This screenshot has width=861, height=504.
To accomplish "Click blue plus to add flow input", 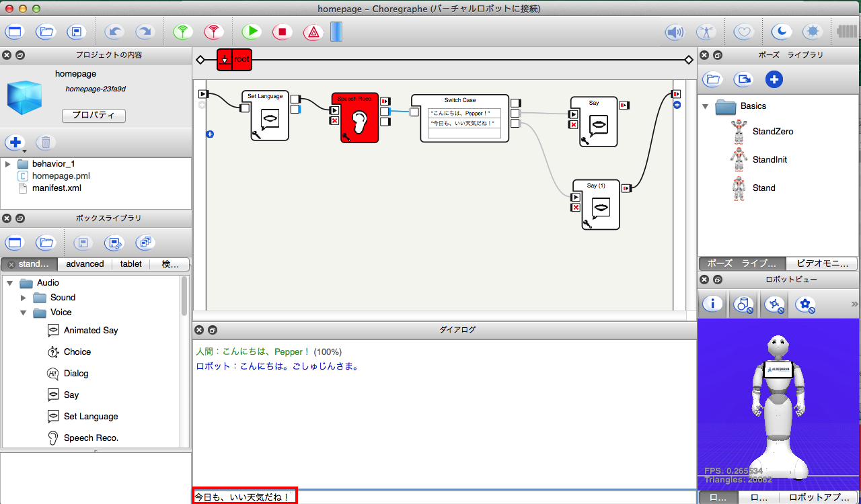I will pos(210,134).
